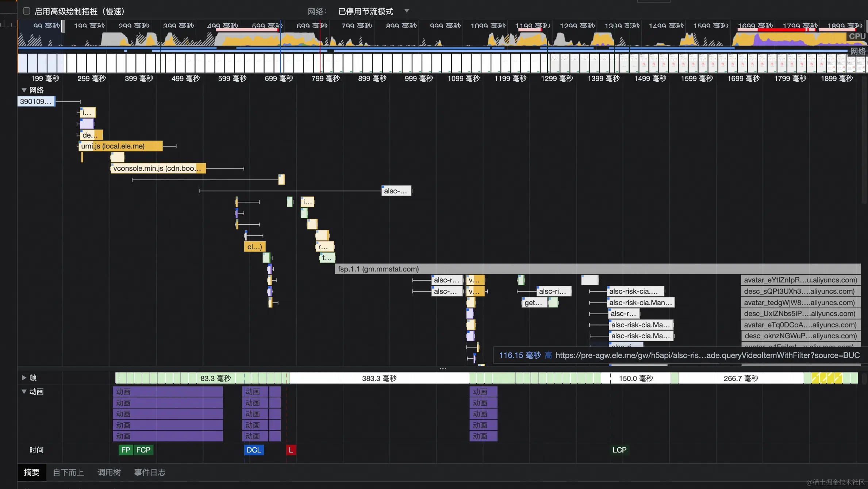Switch to the 摘要 summary tab
The width and height of the screenshot is (868, 489).
[x=31, y=473]
